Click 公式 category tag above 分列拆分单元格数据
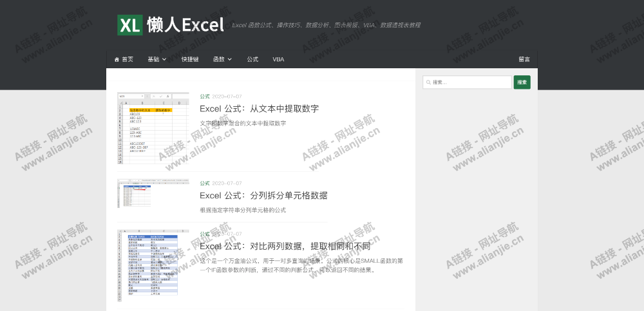 pos(205,184)
